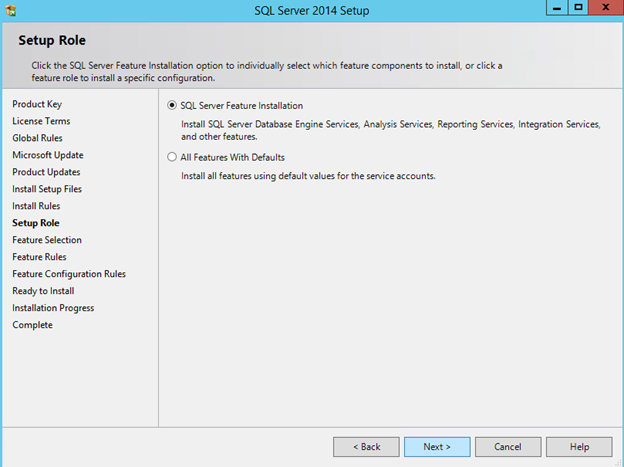Screen dimensions: 624x467
Task: Click the Setup Role page heading
Action: [52, 40]
